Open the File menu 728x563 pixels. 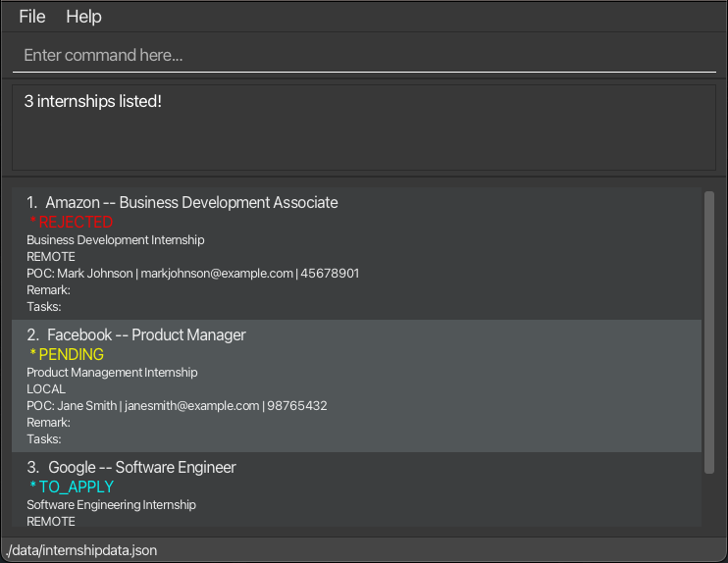click(32, 17)
